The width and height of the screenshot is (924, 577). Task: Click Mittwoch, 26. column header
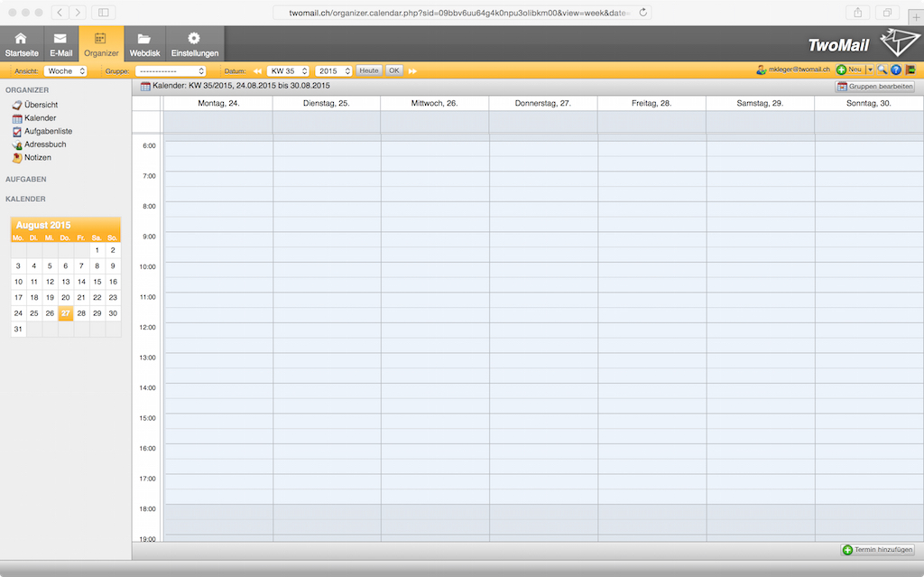pyautogui.click(x=434, y=103)
